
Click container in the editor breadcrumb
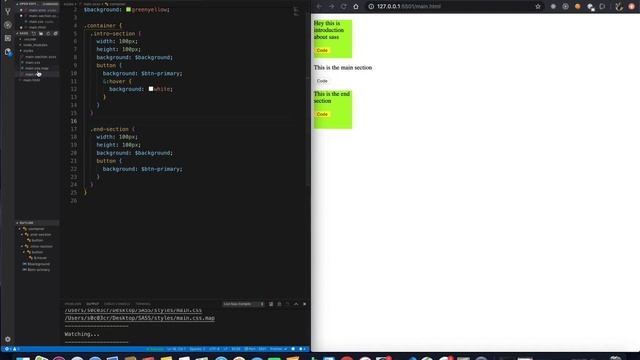(116, 4)
